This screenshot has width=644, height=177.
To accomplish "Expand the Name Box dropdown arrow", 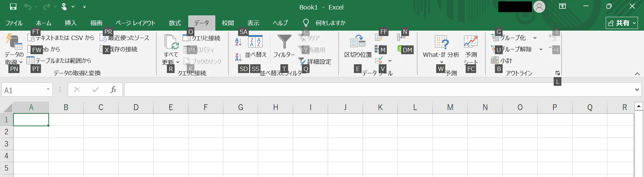I will pyautogui.click(x=48, y=90).
